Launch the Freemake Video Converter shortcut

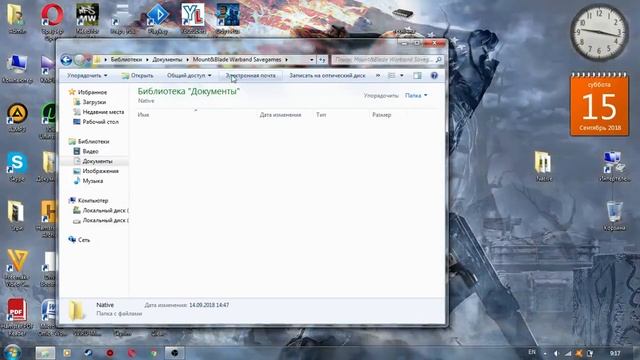pos(17,260)
